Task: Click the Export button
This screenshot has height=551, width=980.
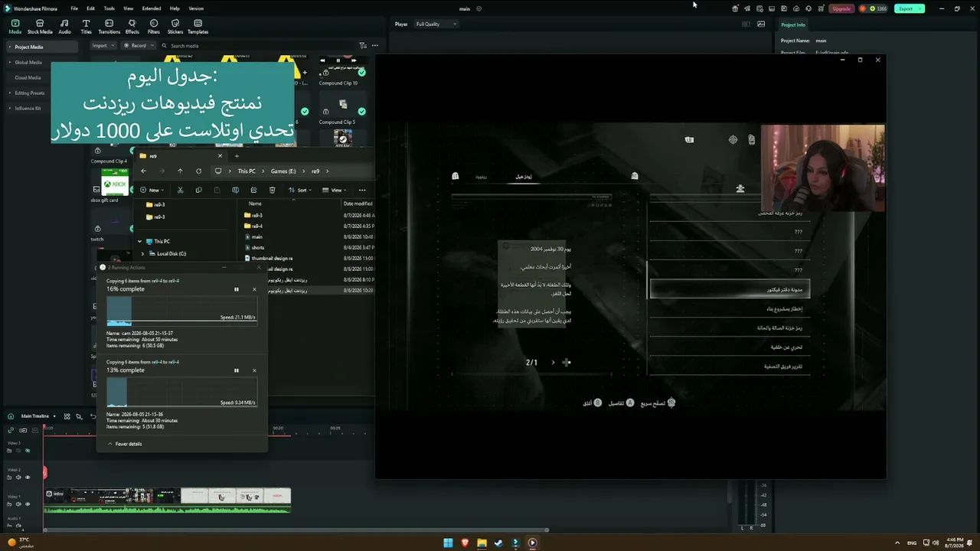Action: 909,8
